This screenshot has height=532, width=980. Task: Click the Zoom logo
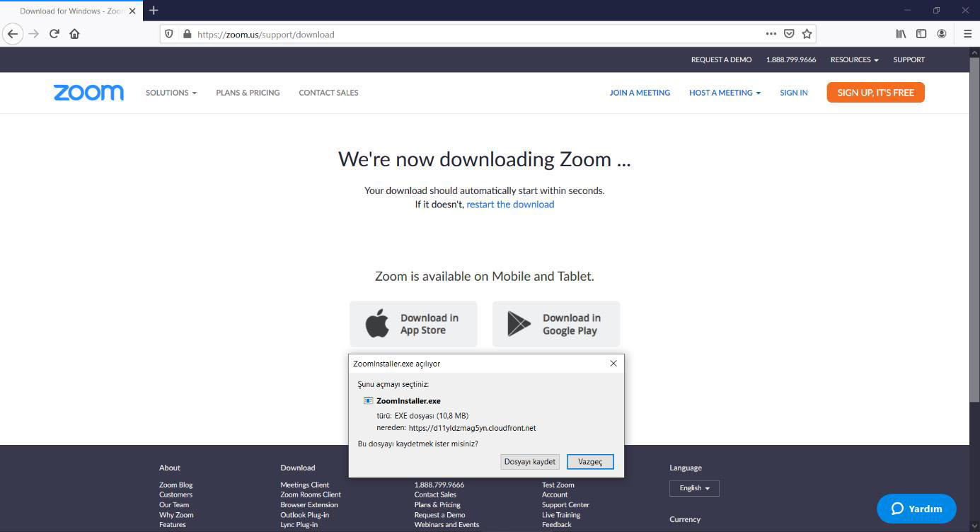click(x=88, y=93)
